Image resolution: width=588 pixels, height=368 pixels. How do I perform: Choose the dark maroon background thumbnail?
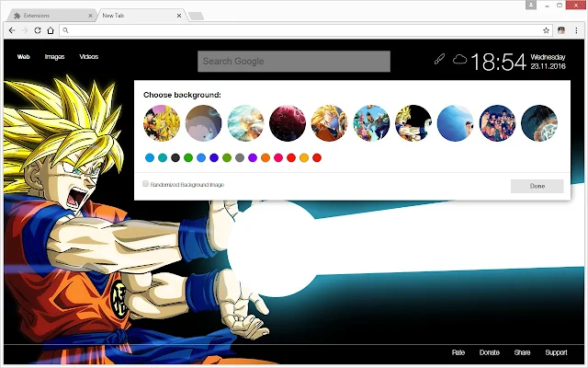(288, 123)
